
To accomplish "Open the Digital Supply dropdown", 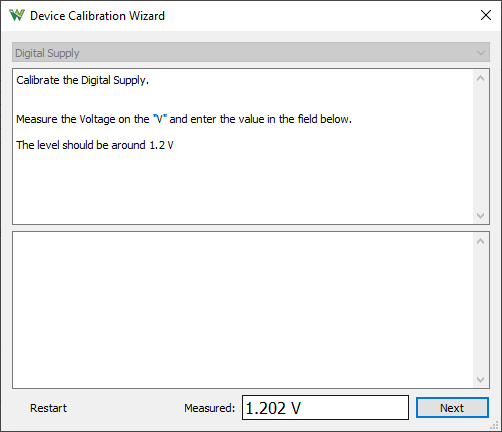I will pyautogui.click(x=251, y=52).
